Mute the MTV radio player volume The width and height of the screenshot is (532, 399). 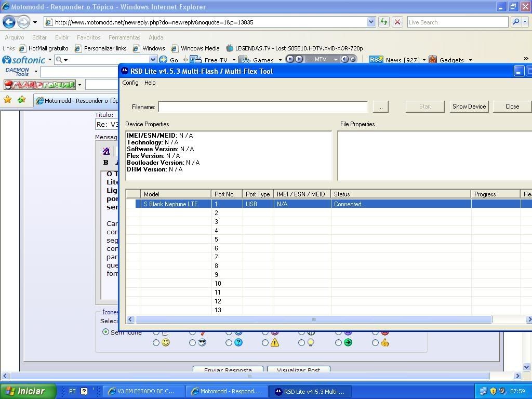pyautogui.click(x=345, y=59)
